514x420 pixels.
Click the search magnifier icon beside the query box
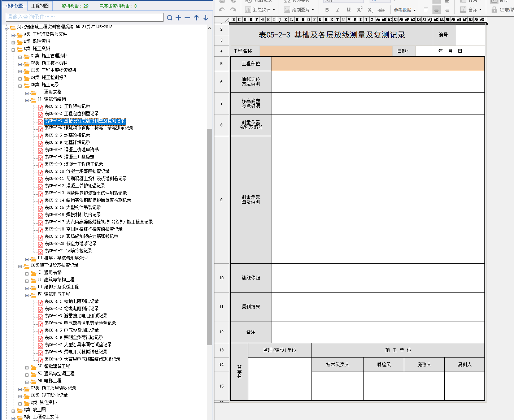click(x=170, y=17)
